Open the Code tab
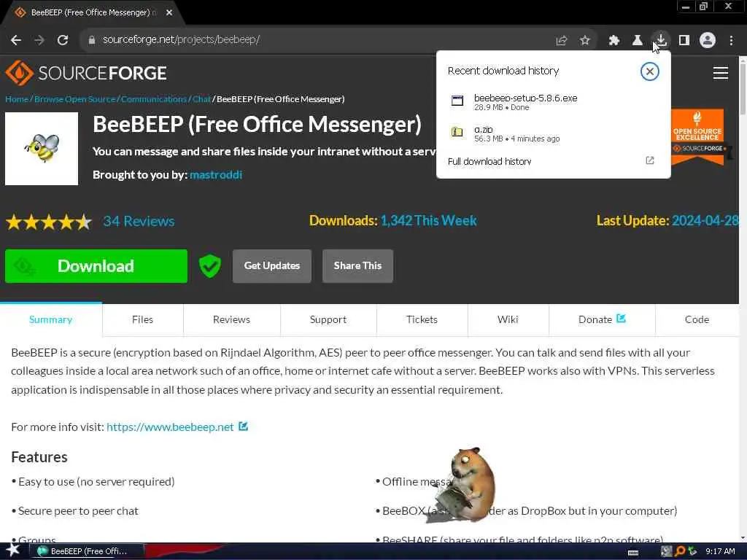747x560 pixels. (697, 319)
